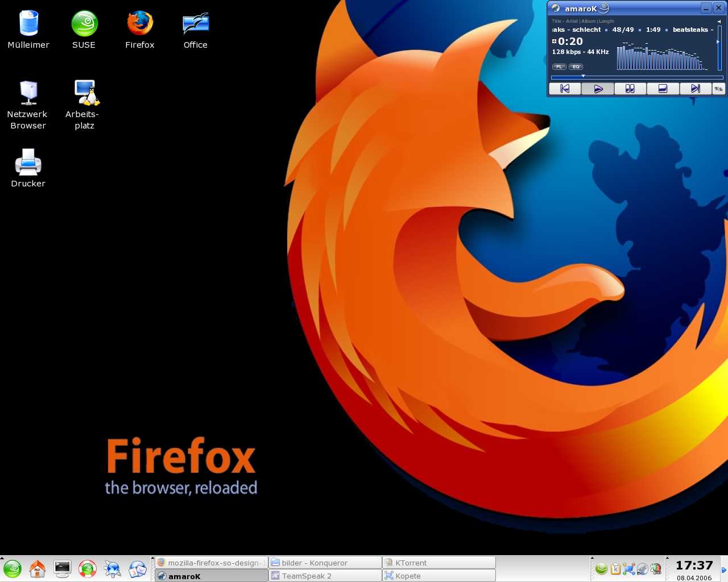Image resolution: width=728 pixels, height=582 pixels.
Task: Click the amaroK spectrum analyzer display
Action: pyautogui.click(x=662, y=55)
